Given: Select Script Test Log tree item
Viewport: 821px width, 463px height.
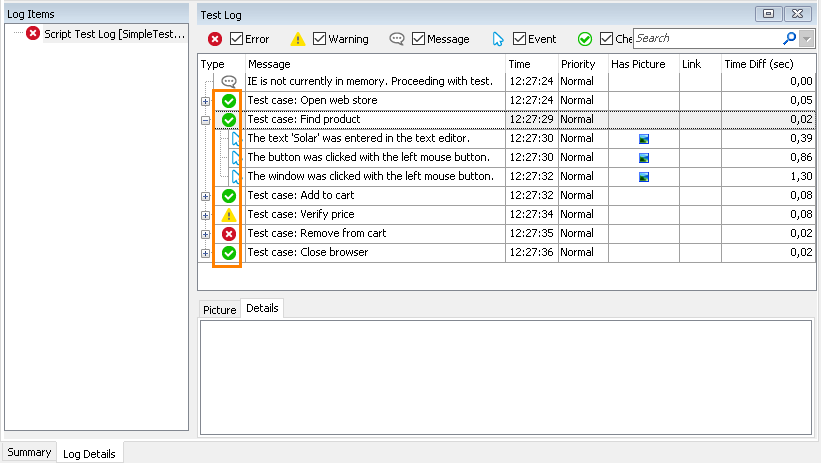Looking at the screenshot, I should [x=110, y=33].
